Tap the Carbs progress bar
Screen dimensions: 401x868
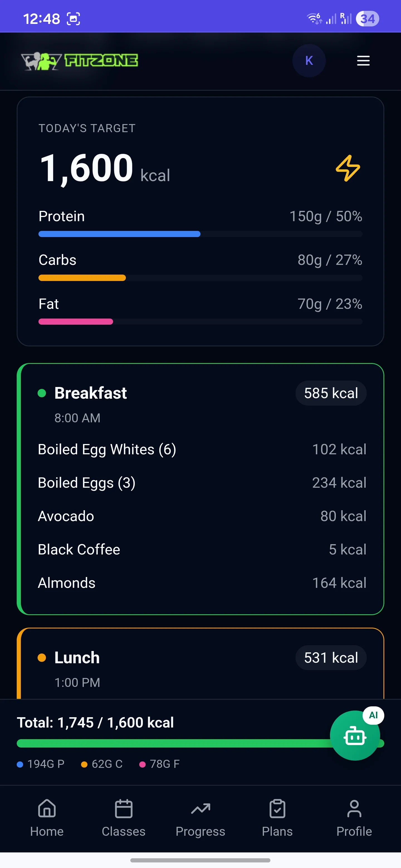pyautogui.click(x=200, y=278)
